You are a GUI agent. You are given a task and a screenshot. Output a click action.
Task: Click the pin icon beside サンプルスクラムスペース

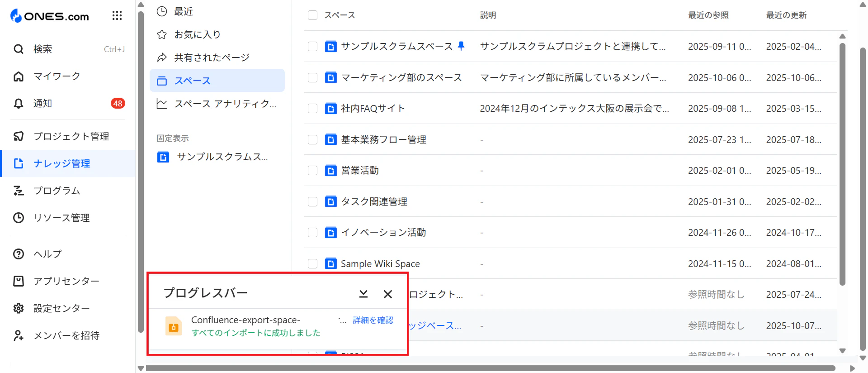pyautogui.click(x=461, y=46)
